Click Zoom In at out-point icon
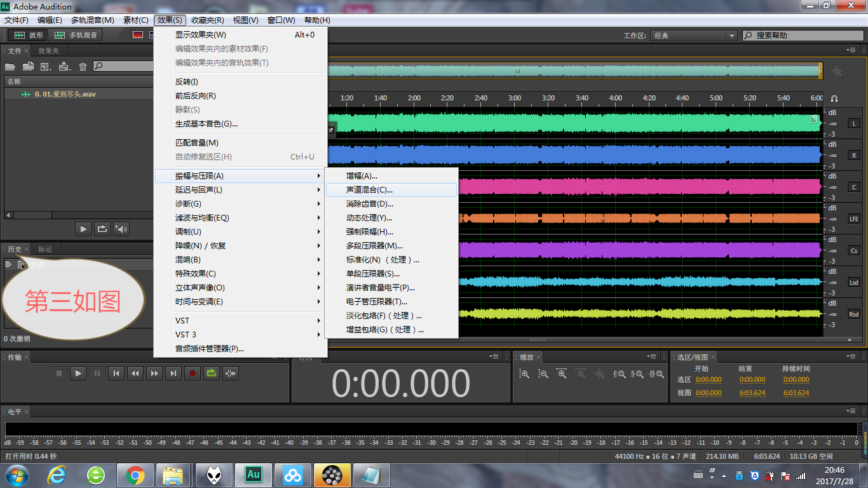 point(639,374)
